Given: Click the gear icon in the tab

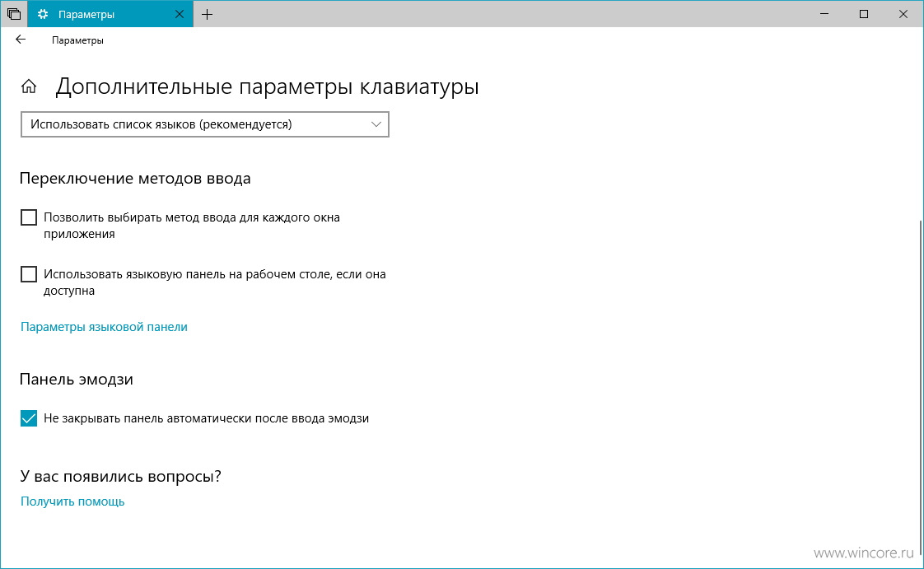Looking at the screenshot, I should (x=43, y=14).
